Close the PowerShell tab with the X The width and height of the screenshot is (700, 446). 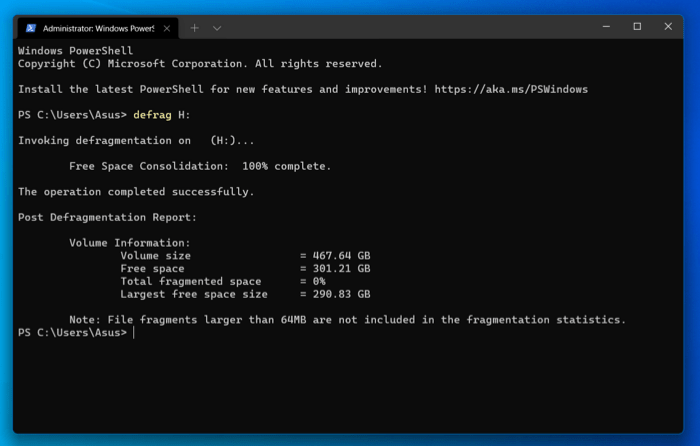(167, 28)
